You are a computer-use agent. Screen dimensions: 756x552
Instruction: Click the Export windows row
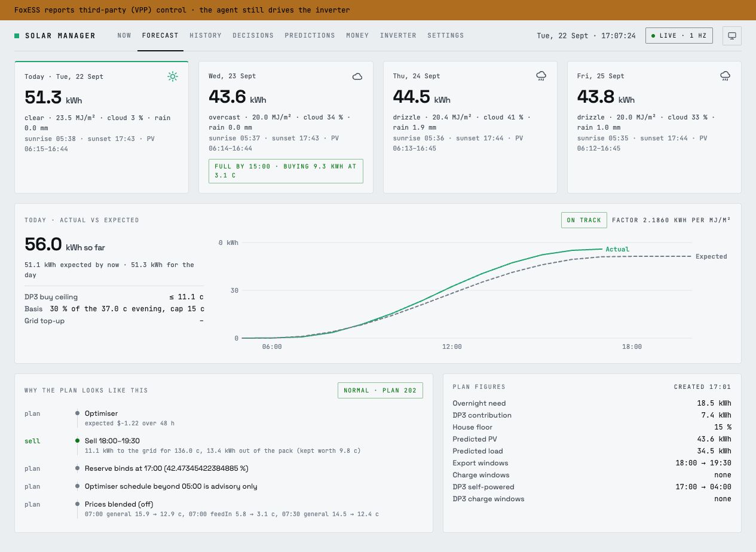[x=592, y=463]
